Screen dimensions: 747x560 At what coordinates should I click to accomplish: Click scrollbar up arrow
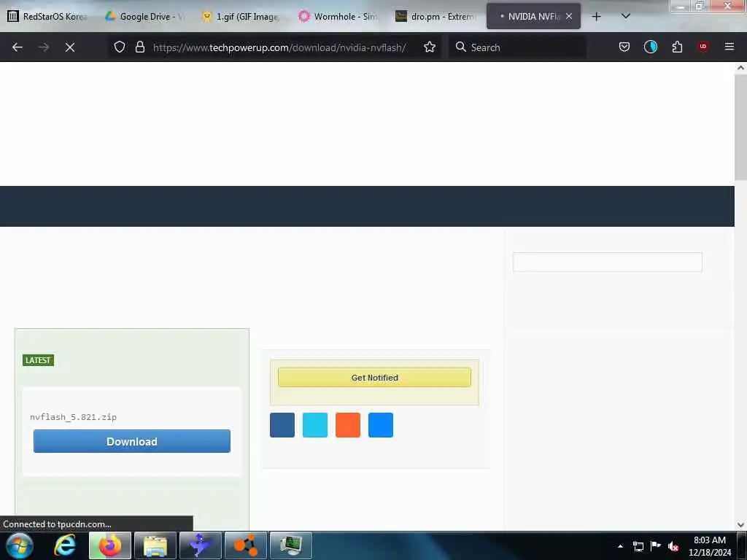tap(741, 68)
